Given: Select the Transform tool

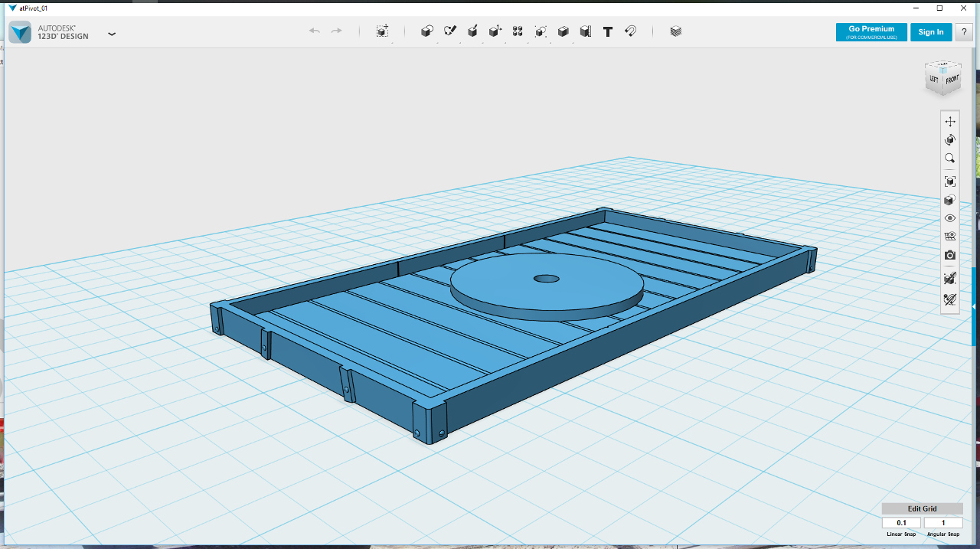Looking at the screenshot, I should pyautogui.click(x=382, y=31).
